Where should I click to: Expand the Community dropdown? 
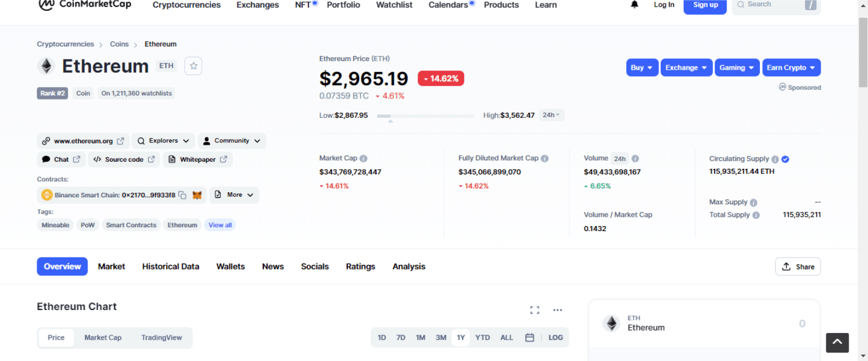tap(232, 141)
